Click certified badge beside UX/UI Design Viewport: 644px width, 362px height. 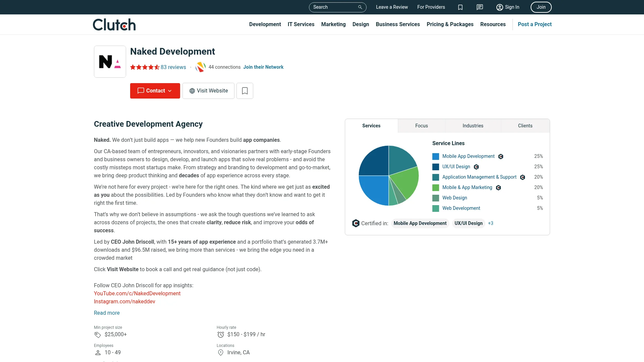coord(476,167)
